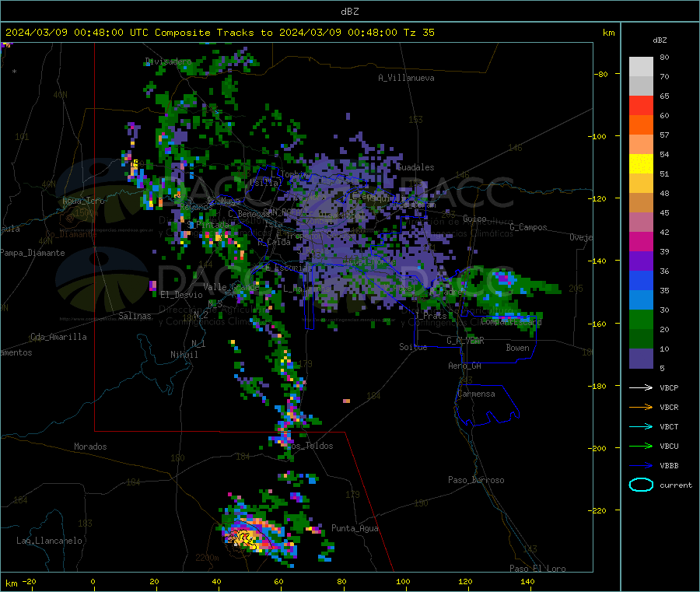Click the cyan VBCT arrow in the legend
Screen dimensions: 700x592
(641, 427)
